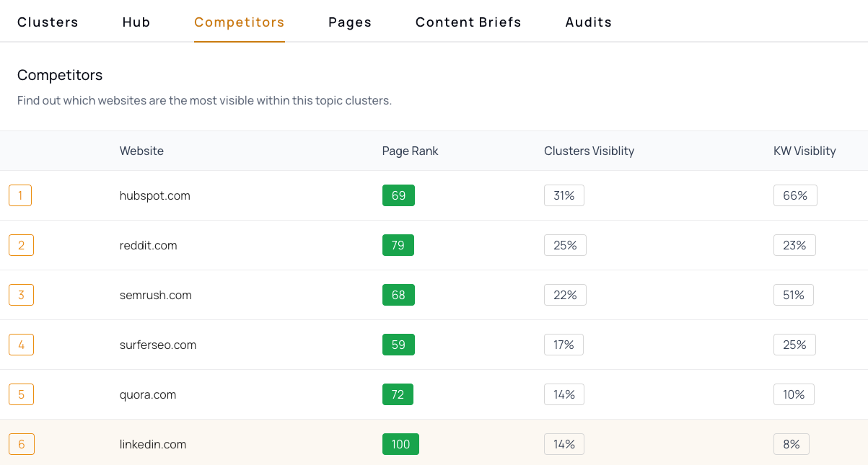Click the rank 1 badge for hubspot.com
Screen dimensions: 868x465
pyautogui.click(x=20, y=195)
